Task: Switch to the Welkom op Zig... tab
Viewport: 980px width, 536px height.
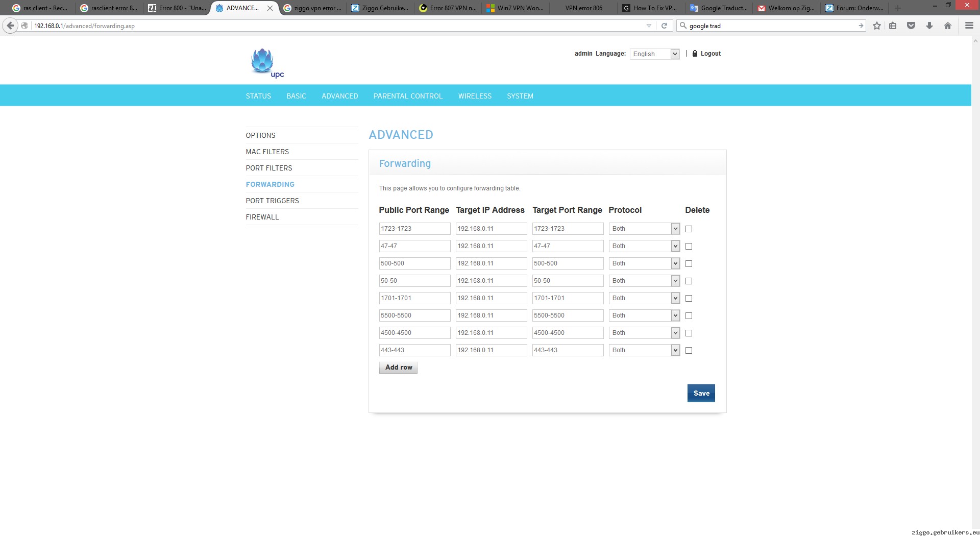Action: tap(787, 8)
